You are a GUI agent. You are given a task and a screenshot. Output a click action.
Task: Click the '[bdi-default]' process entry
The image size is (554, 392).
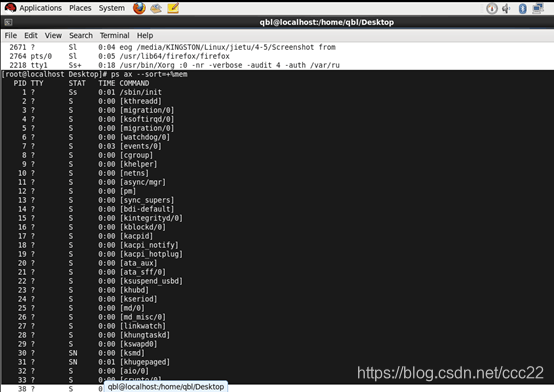[147, 209]
